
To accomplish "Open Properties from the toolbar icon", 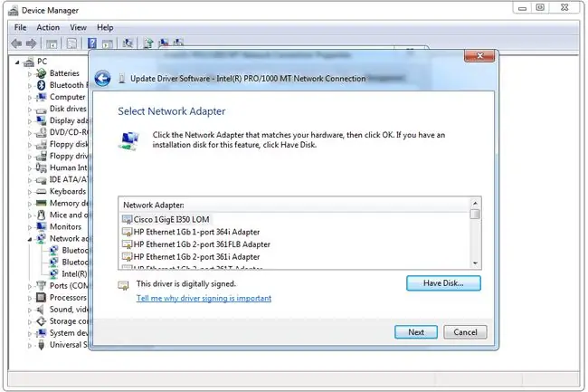I will [71, 43].
